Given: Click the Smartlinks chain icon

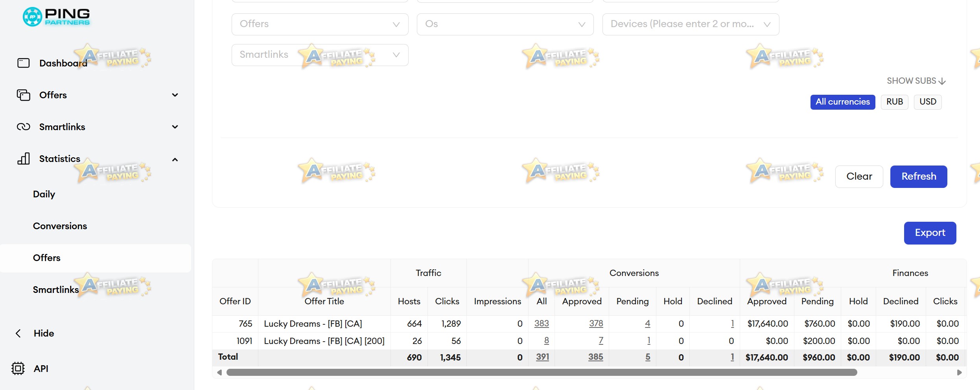Looking at the screenshot, I should point(24,127).
